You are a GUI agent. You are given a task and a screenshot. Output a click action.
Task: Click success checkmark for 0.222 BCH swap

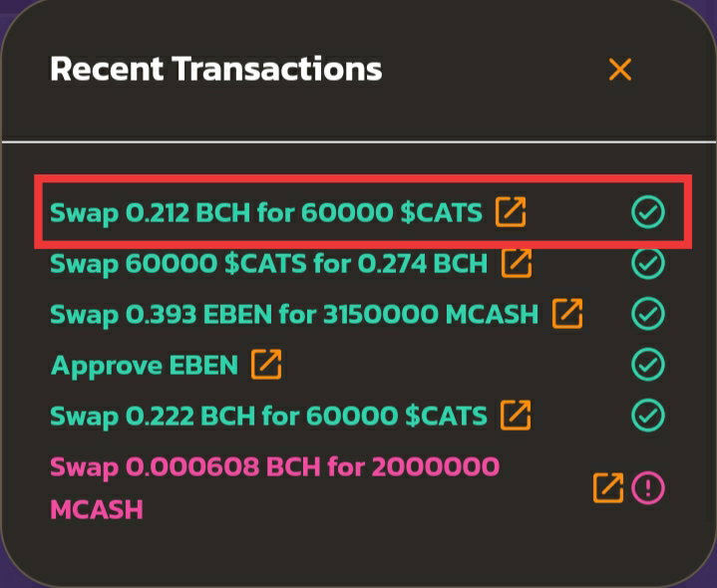(648, 416)
